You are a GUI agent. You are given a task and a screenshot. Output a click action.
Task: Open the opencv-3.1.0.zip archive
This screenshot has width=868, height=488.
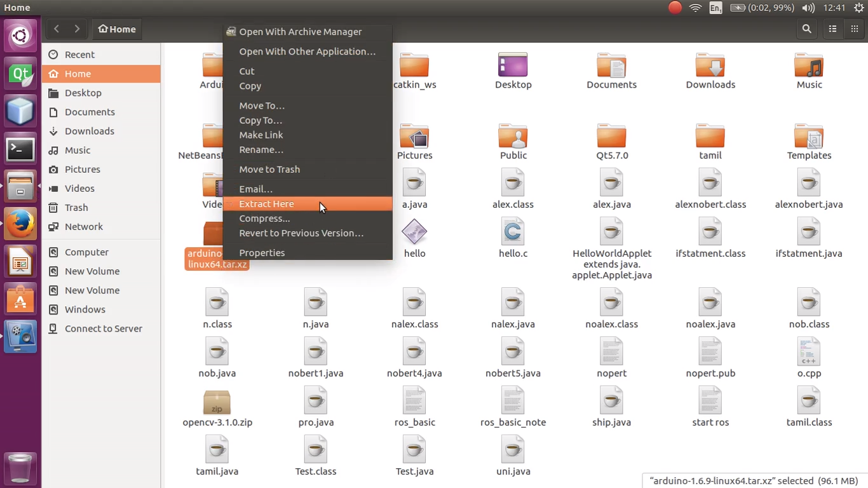point(217,403)
